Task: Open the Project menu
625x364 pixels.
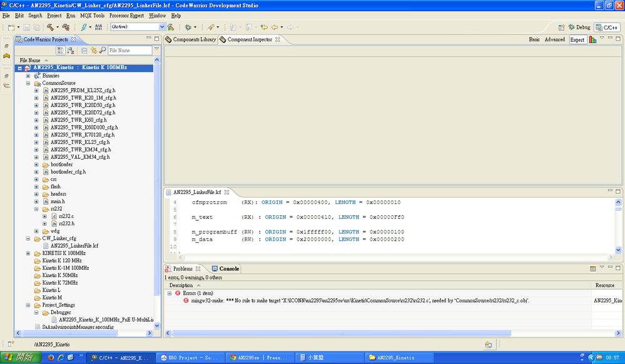Action: pos(54,16)
